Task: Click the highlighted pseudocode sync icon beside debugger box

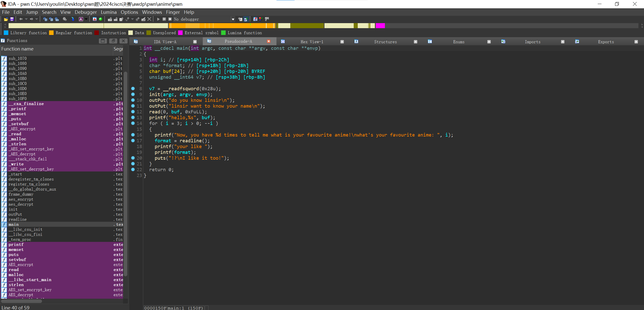Action: point(246,19)
